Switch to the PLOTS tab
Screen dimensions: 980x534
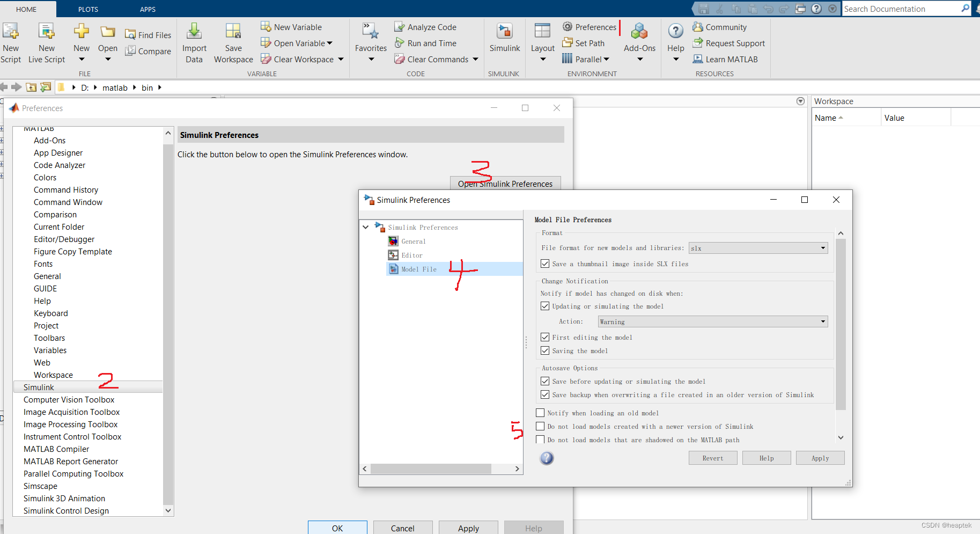tap(88, 9)
